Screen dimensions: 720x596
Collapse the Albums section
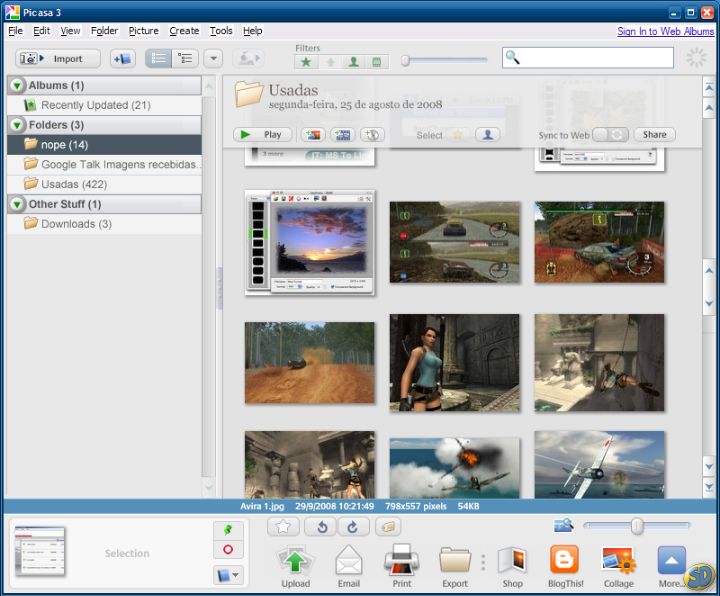[x=17, y=85]
